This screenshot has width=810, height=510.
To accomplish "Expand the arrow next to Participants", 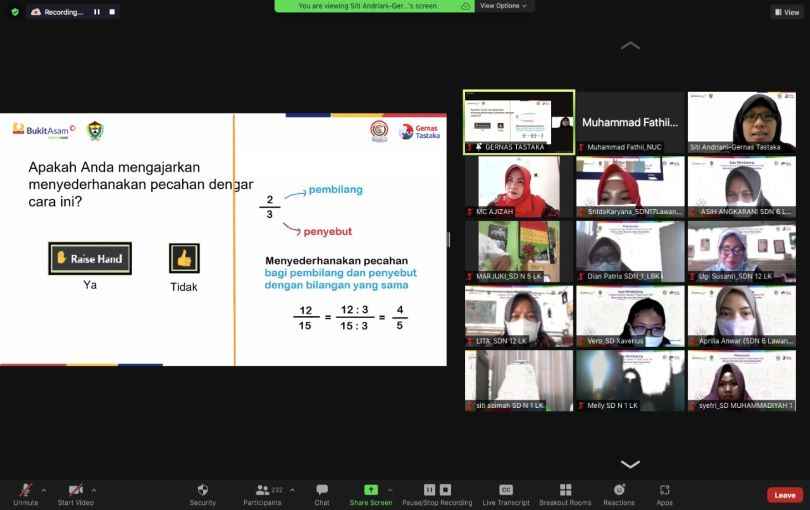I will pos(292,490).
